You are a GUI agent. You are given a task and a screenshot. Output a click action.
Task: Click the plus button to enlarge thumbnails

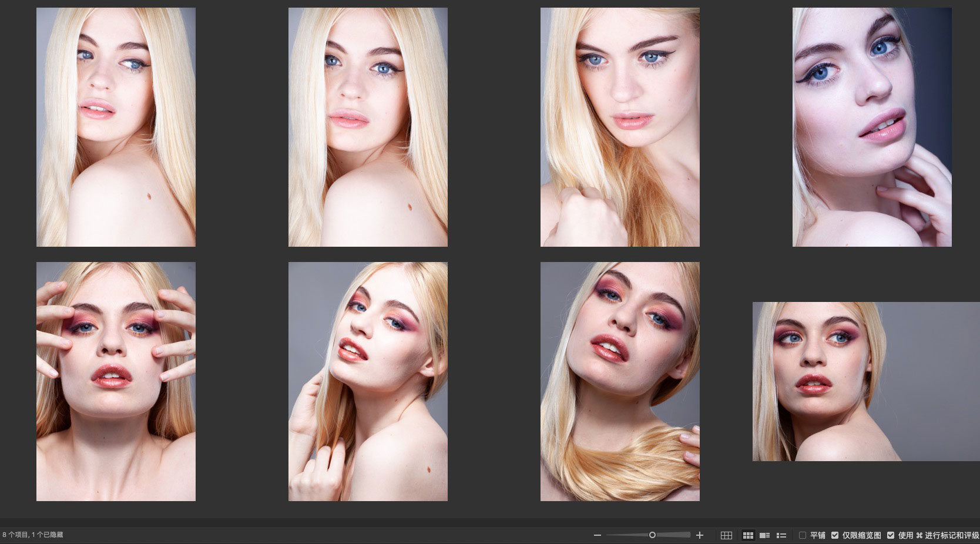[x=699, y=535]
